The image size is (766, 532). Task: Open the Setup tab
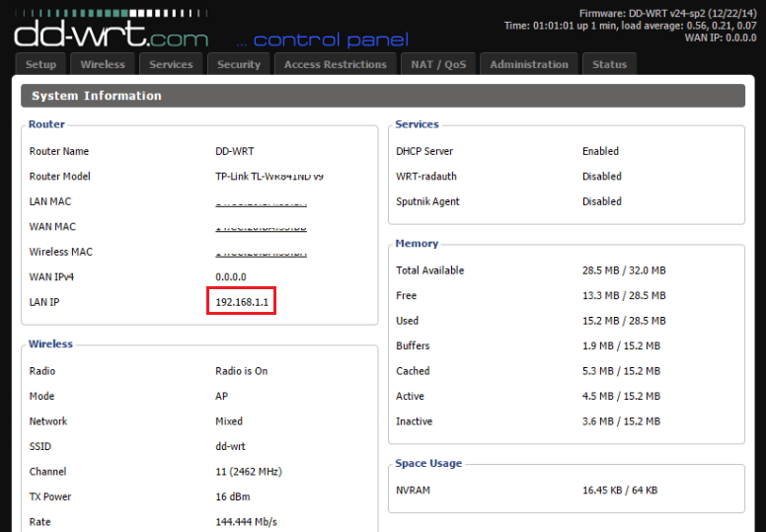coord(40,64)
